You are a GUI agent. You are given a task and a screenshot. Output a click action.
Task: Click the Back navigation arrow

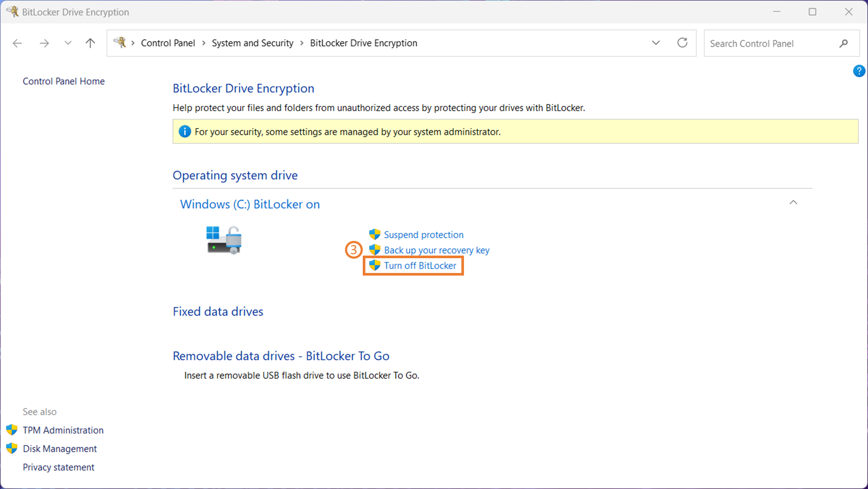tap(17, 43)
